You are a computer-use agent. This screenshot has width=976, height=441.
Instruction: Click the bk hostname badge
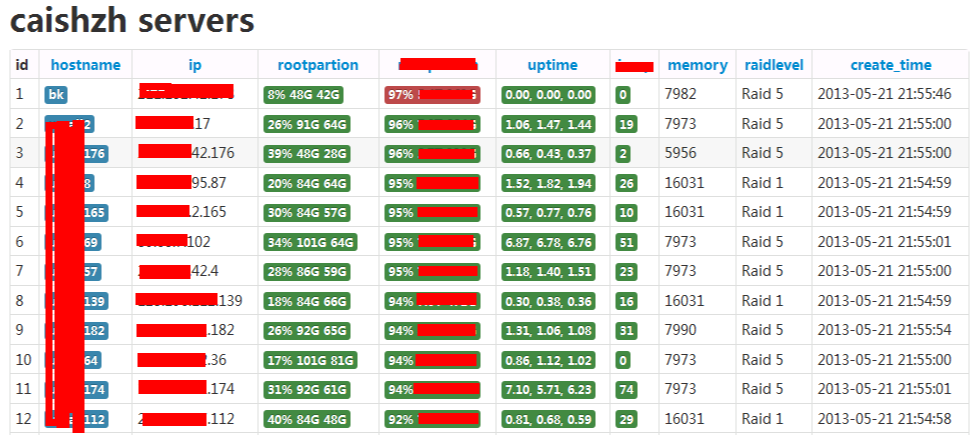[x=56, y=95]
